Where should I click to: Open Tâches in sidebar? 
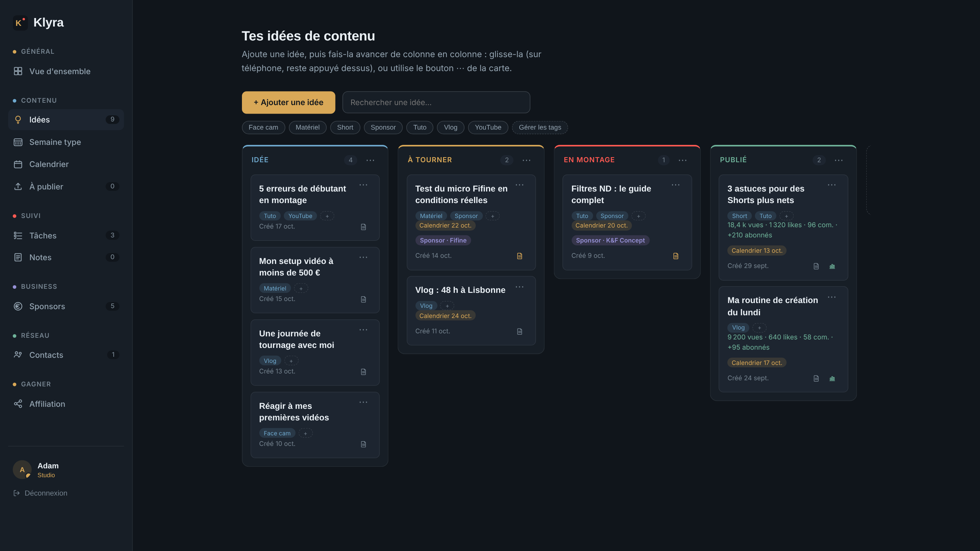(x=66, y=235)
